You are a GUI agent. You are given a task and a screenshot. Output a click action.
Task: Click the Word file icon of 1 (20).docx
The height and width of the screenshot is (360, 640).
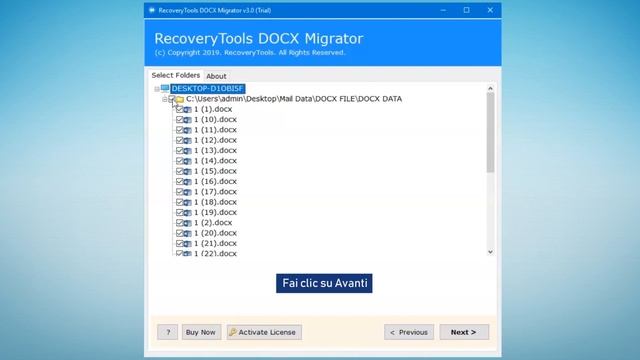pos(187,233)
